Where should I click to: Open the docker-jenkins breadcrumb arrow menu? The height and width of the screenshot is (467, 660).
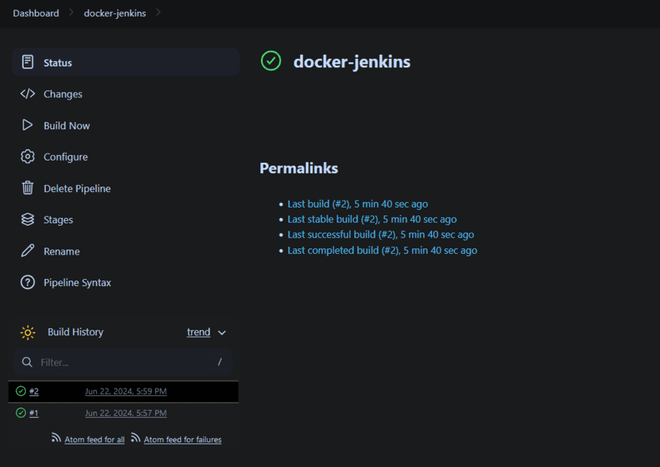tap(159, 13)
